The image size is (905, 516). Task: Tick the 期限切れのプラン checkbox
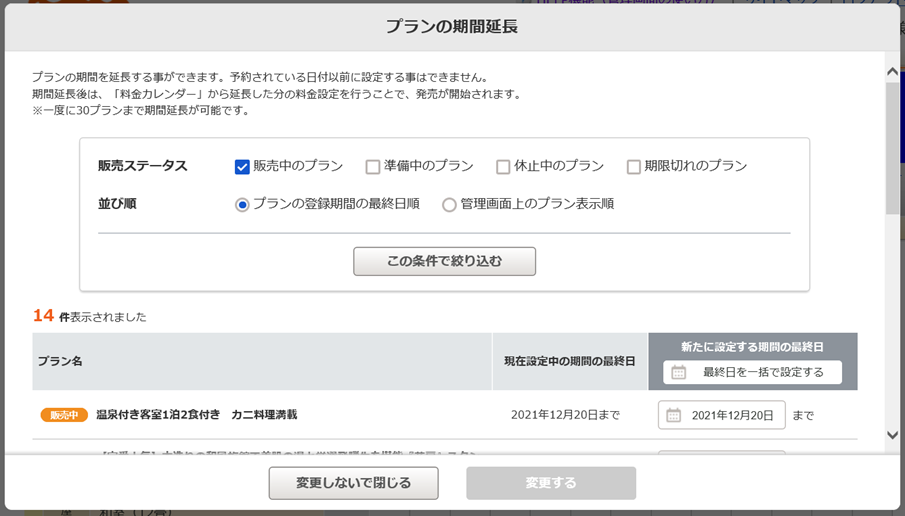coord(634,167)
